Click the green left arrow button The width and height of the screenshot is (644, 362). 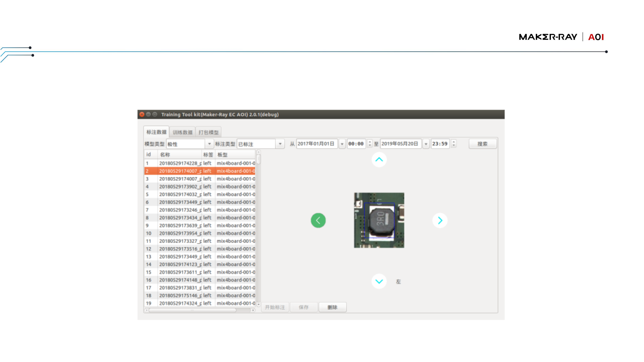[x=318, y=220]
